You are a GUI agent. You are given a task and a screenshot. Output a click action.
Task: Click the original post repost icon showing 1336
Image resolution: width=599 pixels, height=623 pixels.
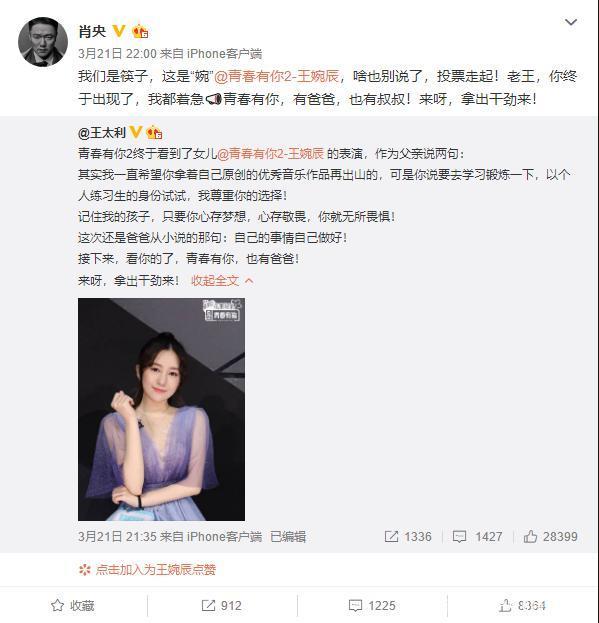[x=408, y=537]
